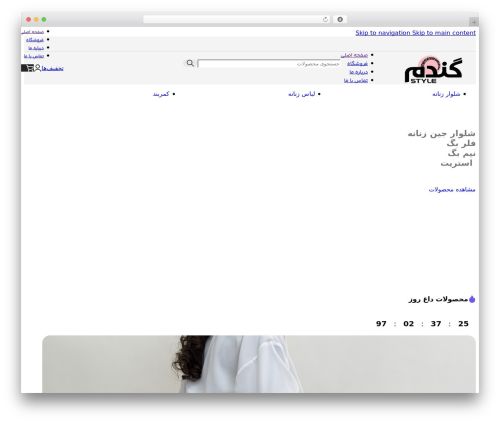Viewport: 500px width, 423px height.
Task: Open a new browser tab with plus button
Action: click(x=474, y=22)
